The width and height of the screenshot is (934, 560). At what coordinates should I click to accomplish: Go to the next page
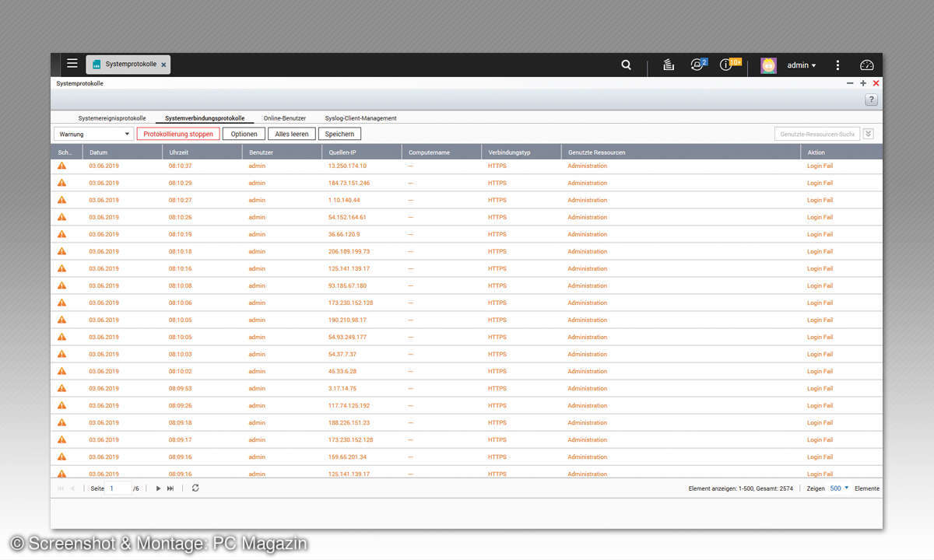tap(158, 488)
